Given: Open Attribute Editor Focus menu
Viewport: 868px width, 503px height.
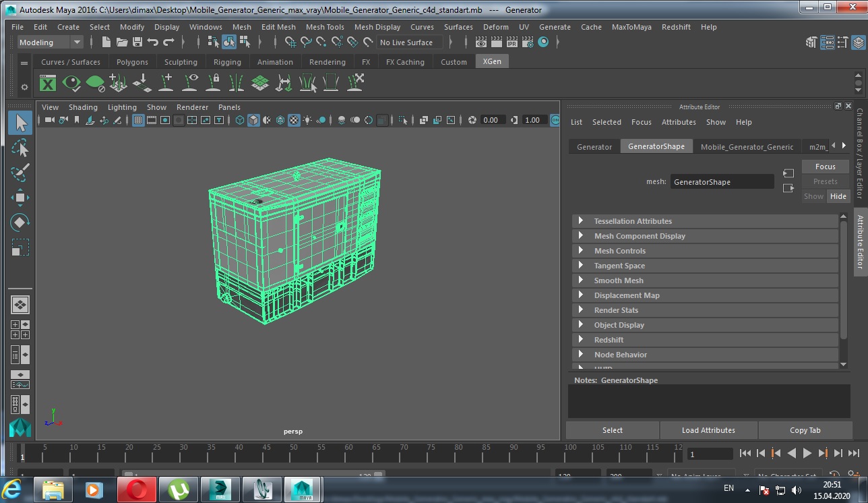Looking at the screenshot, I should (x=641, y=122).
